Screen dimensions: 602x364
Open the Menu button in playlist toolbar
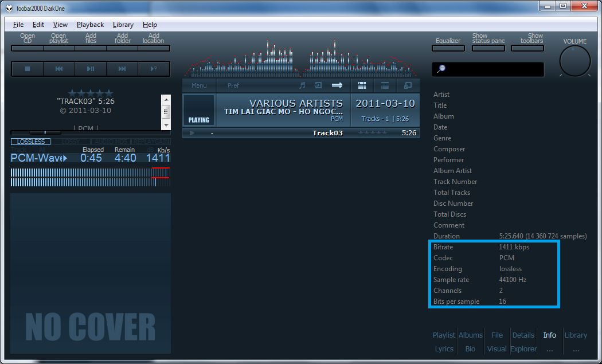click(x=199, y=85)
